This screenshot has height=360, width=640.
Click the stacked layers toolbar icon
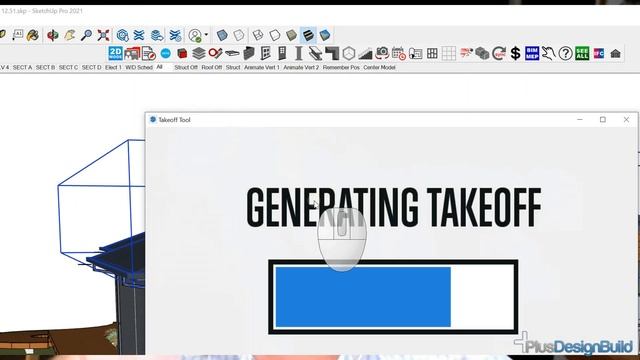coord(199,53)
